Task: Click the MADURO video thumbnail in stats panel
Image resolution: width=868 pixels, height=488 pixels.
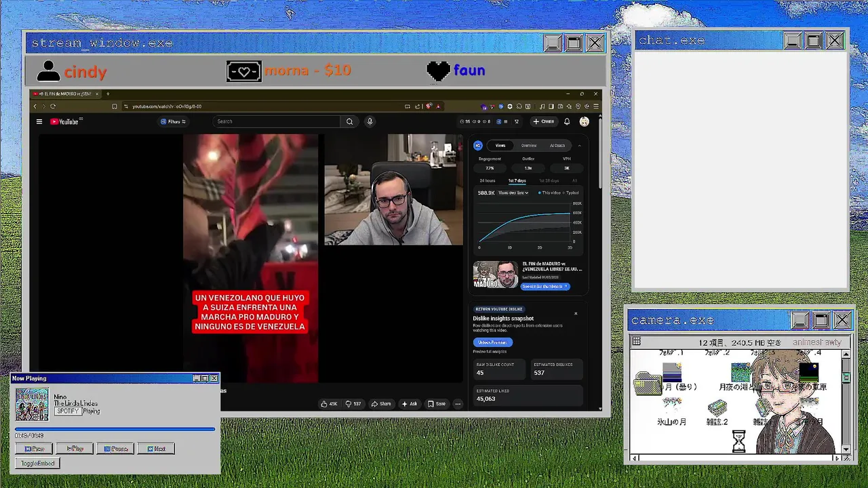Action: coord(496,275)
